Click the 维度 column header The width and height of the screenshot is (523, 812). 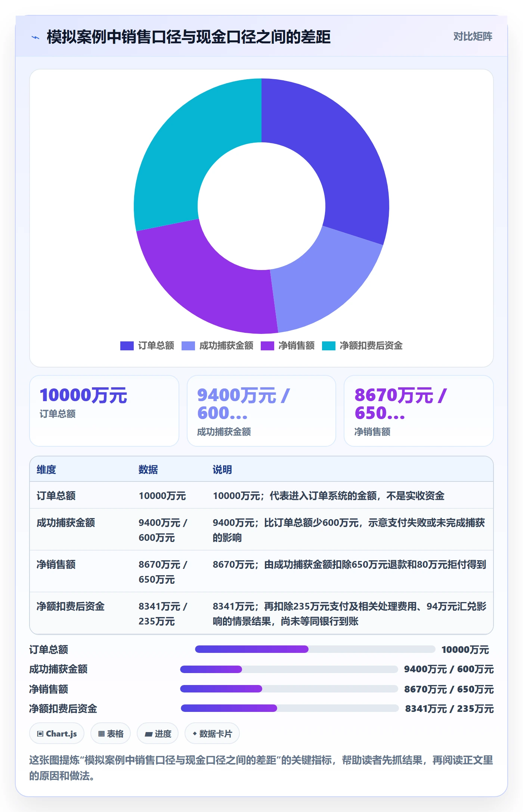pos(46,469)
